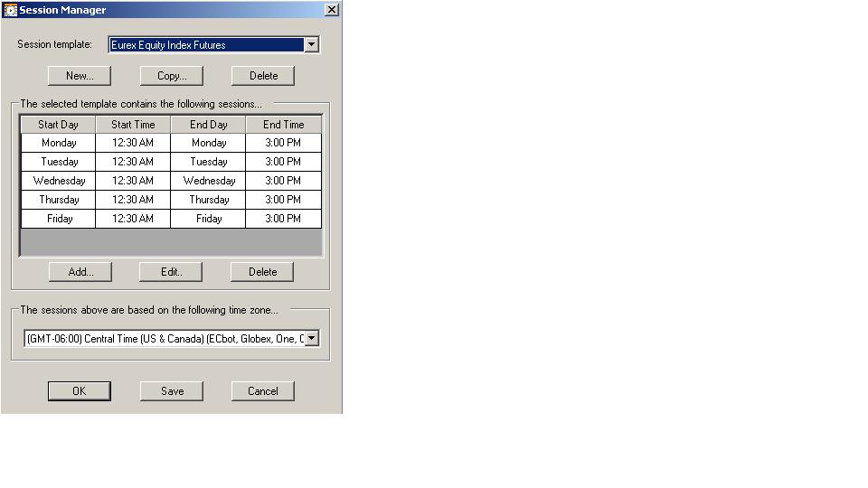Open the time zone dropdown arrow
The height and width of the screenshot is (488, 868).
tap(312, 338)
